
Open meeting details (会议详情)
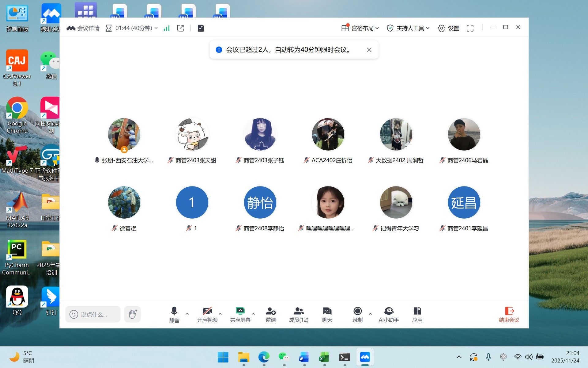[83, 28]
